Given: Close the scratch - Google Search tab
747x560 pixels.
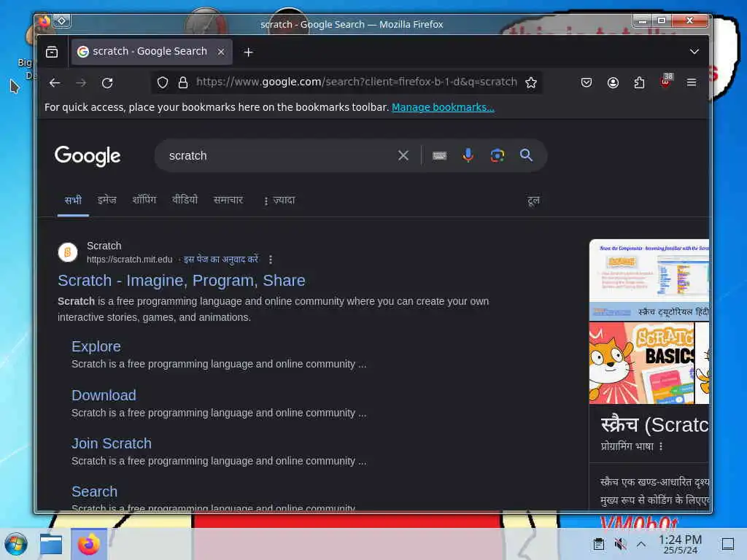Looking at the screenshot, I should [x=221, y=52].
